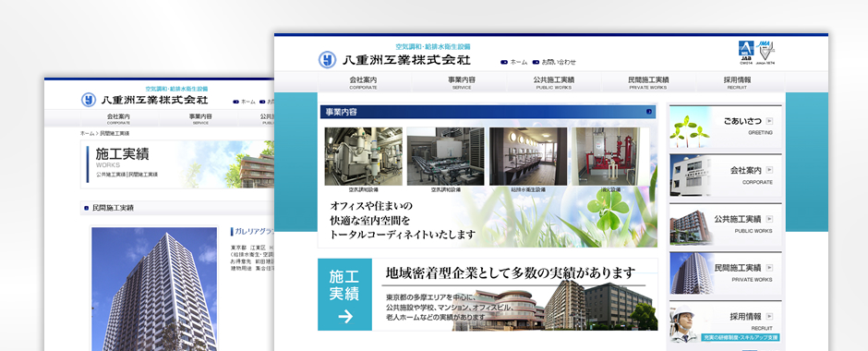
Task: Open 消火設備 red pipes photo
Action: pyautogui.click(x=610, y=156)
